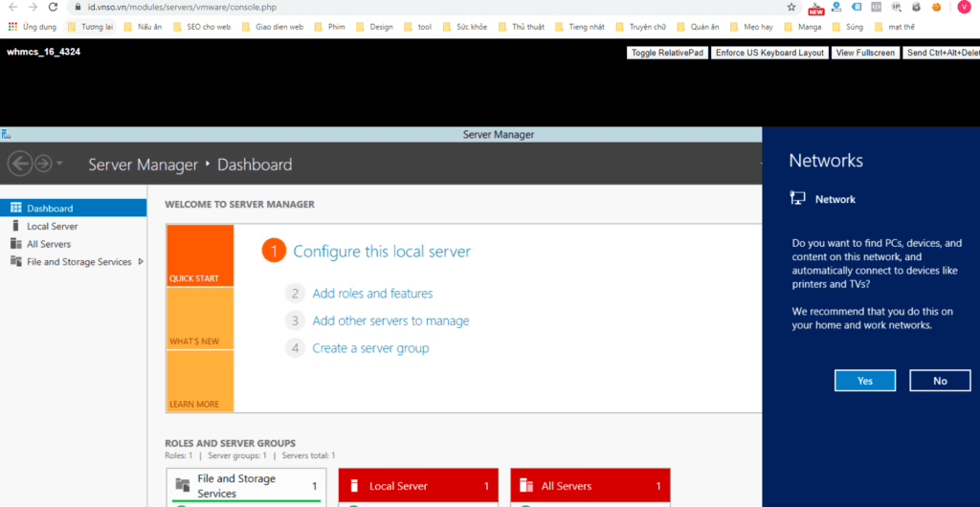The width and height of the screenshot is (980, 507).
Task: Reload the browser page
Action: pyautogui.click(x=54, y=8)
